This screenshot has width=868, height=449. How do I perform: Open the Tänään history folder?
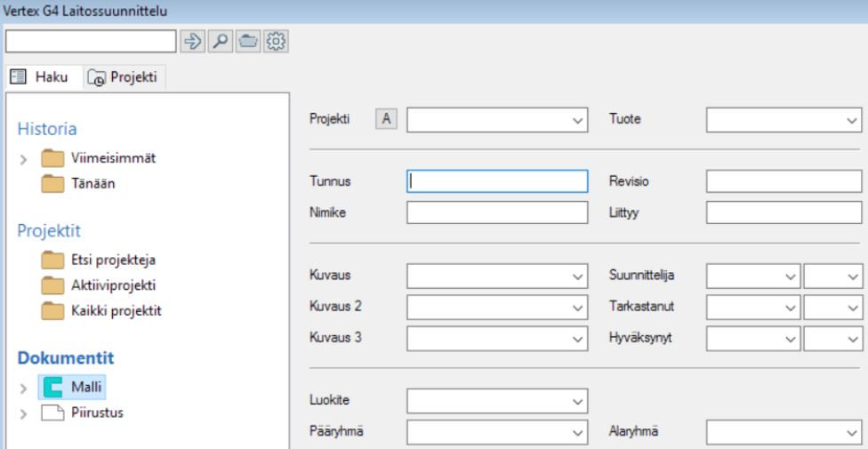coord(52,184)
